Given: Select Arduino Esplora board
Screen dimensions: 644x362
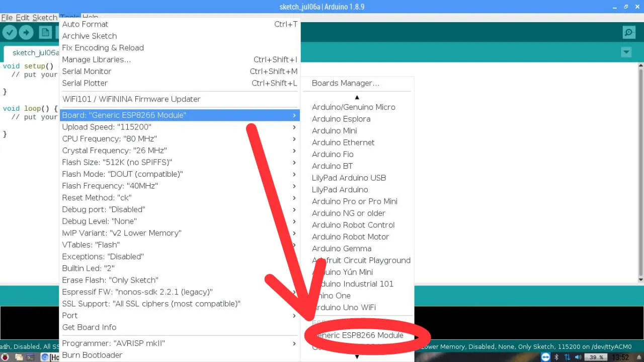Looking at the screenshot, I should pos(357,119).
